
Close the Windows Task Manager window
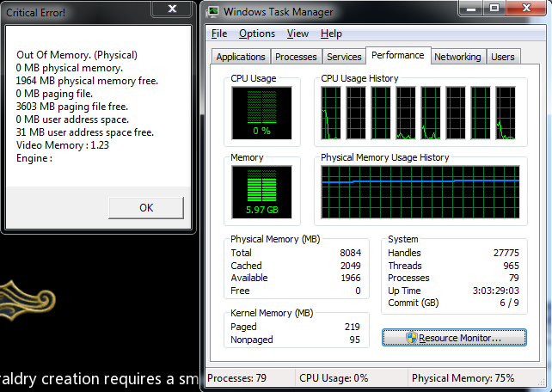526,8
